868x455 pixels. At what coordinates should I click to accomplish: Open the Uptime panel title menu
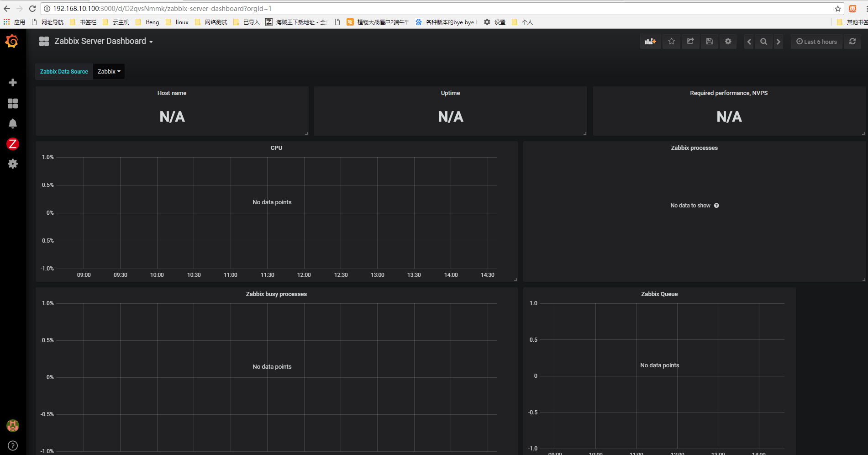[x=450, y=93]
